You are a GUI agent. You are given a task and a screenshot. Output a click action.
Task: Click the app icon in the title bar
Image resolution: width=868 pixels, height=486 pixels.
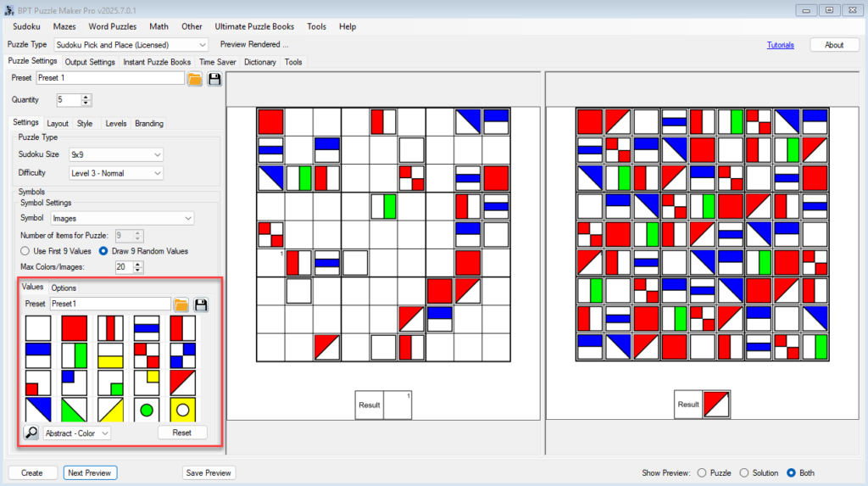9,10
